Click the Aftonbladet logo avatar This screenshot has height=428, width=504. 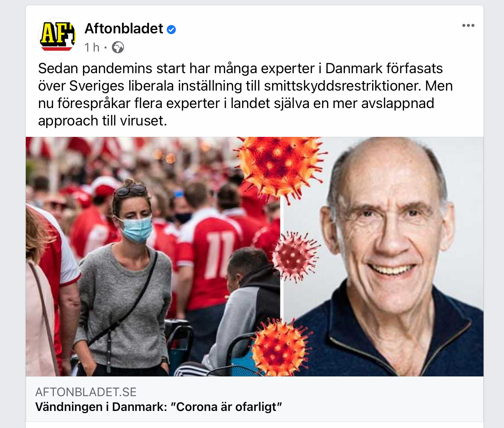coord(58,36)
